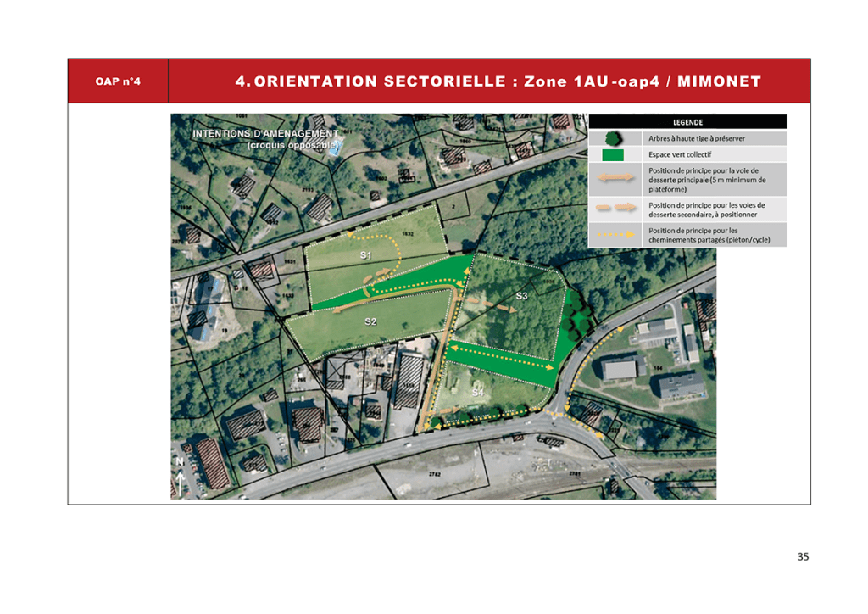Click 'Arbres à haute tige à préserver' text
The image size is (868, 614).
(697, 138)
